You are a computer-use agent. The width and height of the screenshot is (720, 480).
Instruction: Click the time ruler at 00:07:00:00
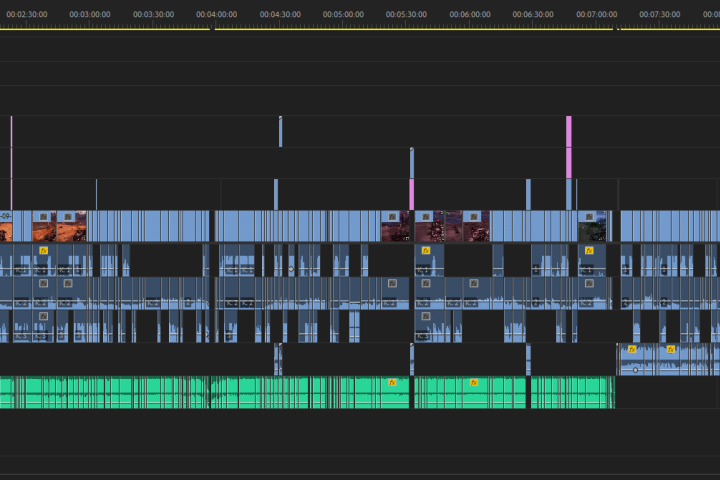[596, 15]
